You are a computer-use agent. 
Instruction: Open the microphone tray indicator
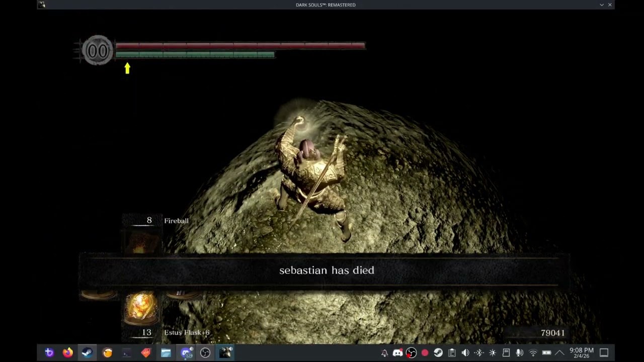pos(520,353)
